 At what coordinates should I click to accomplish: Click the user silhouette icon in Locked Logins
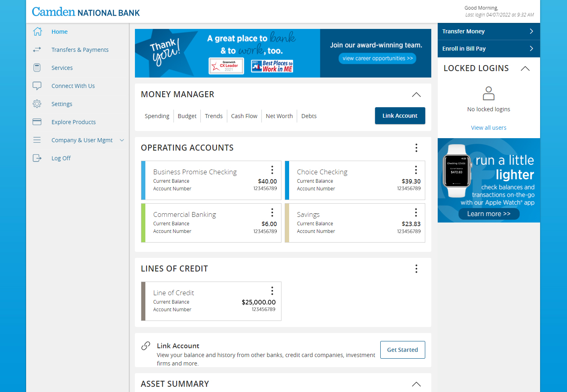pyautogui.click(x=489, y=93)
